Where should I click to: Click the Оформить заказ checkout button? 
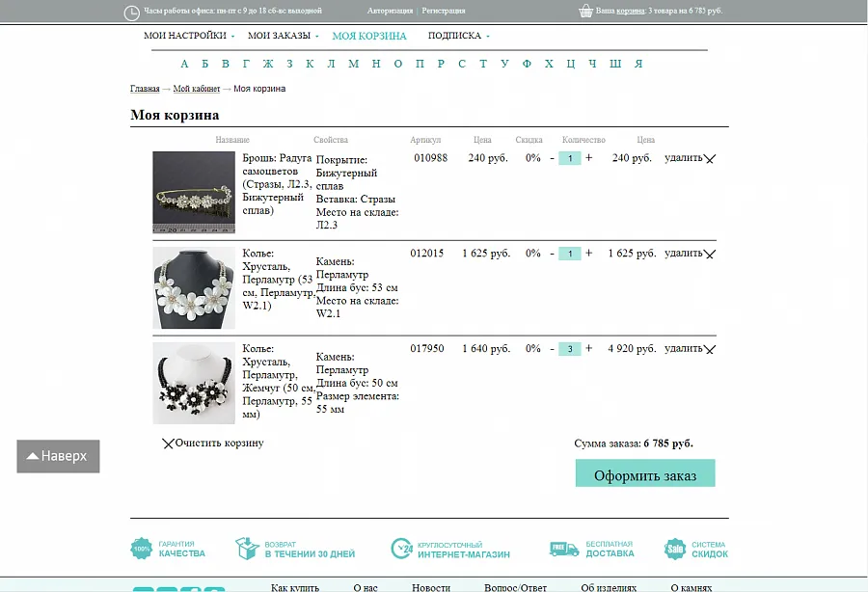click(645, 473)
